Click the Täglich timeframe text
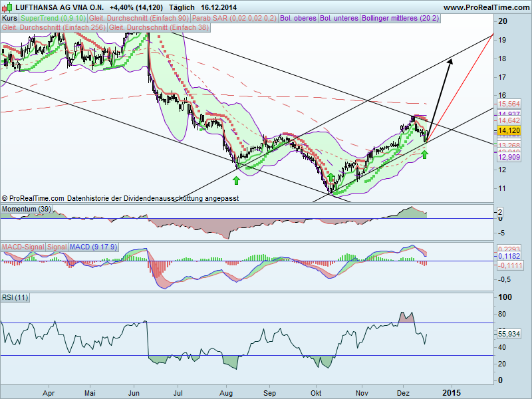Image resolution: width=532 pixels, height=399 pixels. 182,7
